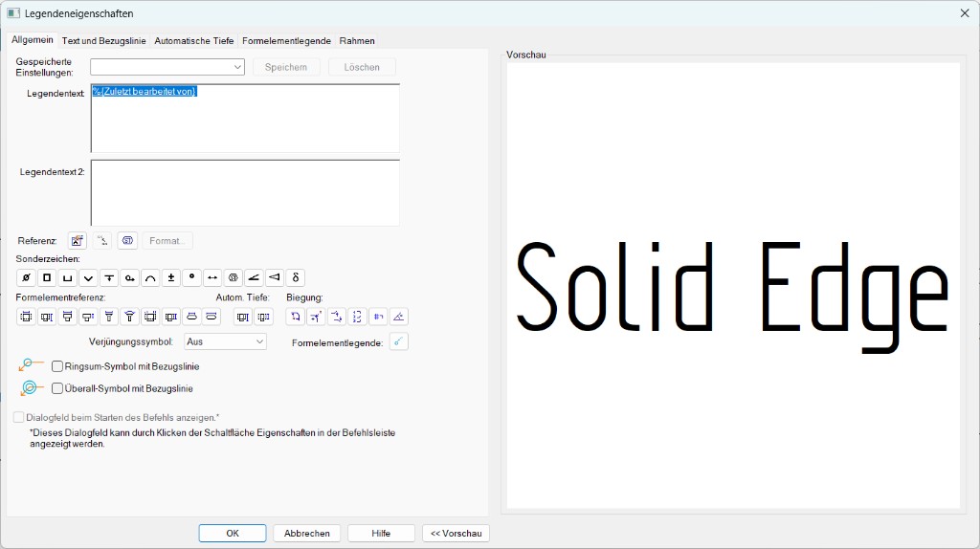
Task: Click the Überall symbol illustration icon
Action: pos(31,388)
